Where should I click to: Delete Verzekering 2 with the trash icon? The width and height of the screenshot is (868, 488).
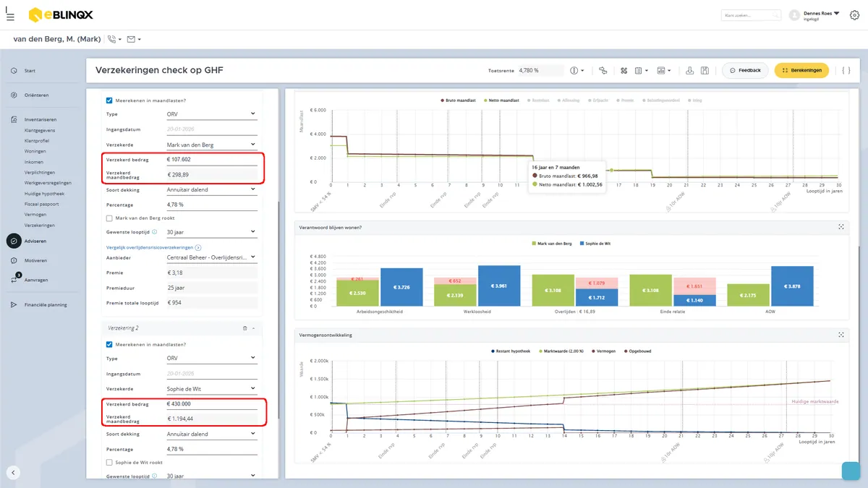(x=244, y=328)
